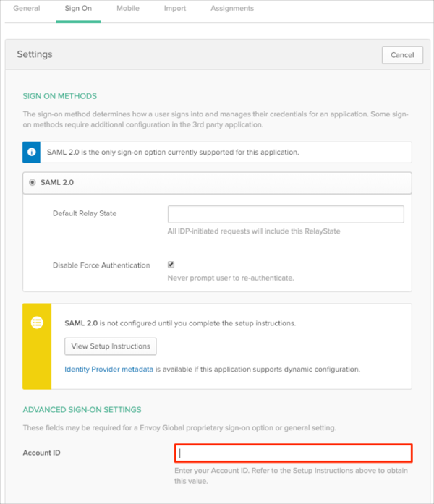Click the Settings panel heading
This screenshot has height=504, width=434.
coord(35,55)
